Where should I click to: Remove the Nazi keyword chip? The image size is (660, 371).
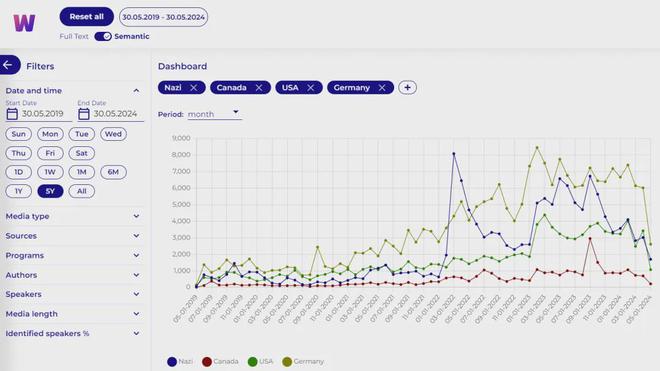pyautogui.click(x=194, y=88)
